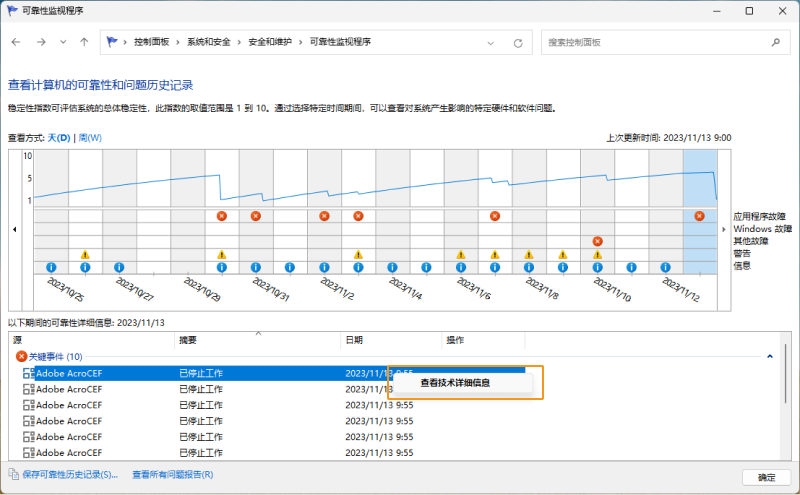Open 查看所有问题报告(R)
The height and width of the screenshot is (495, 800).
click(x=172, y=474)
